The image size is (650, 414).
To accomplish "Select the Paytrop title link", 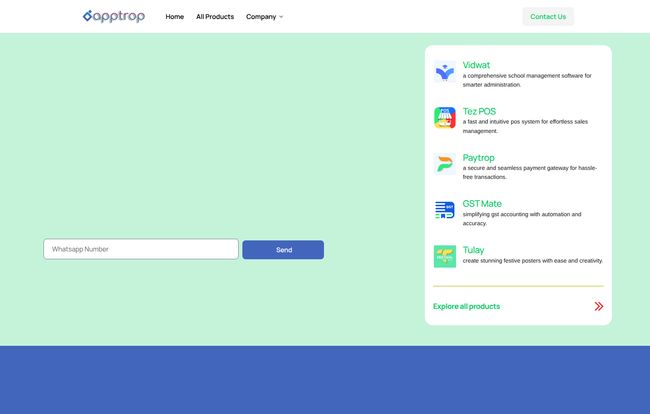I will pyautogui.click(x=478, y=157).
